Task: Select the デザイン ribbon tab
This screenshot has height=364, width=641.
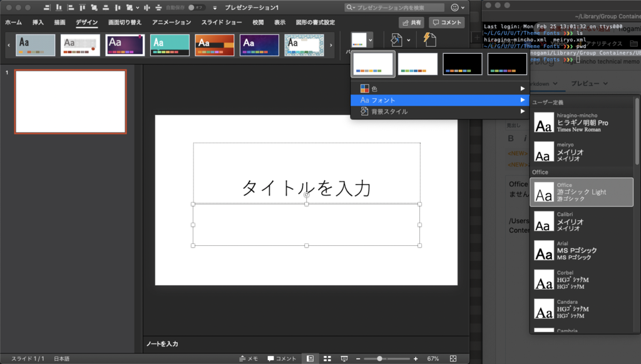Action: coord(86,22)
